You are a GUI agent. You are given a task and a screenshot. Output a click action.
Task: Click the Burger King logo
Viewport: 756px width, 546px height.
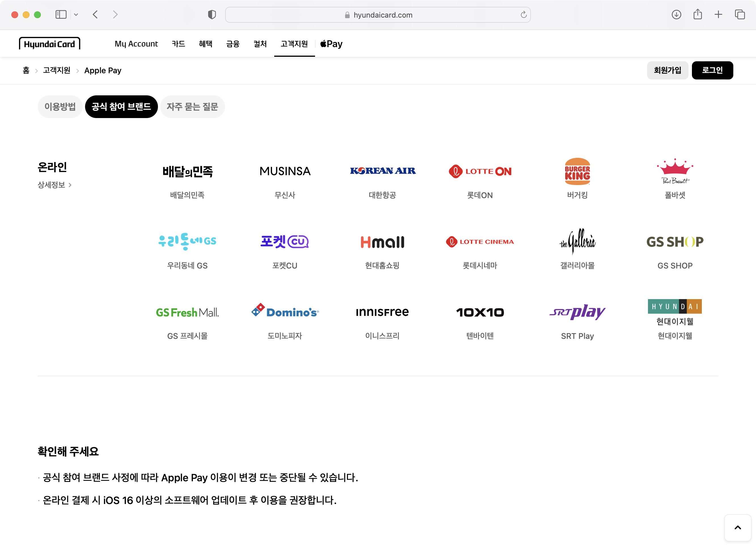pos(577,171)
